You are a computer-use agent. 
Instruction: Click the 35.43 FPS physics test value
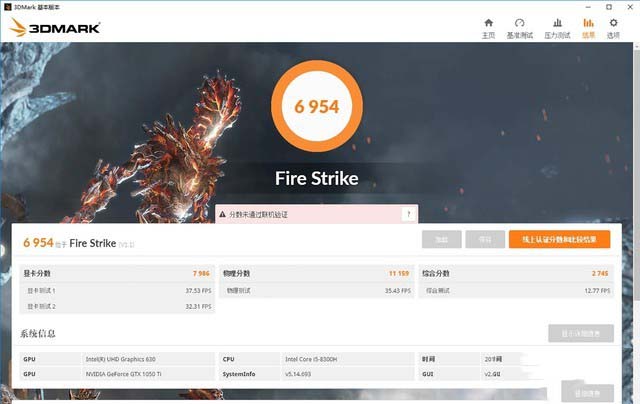[x=398, y=291]
